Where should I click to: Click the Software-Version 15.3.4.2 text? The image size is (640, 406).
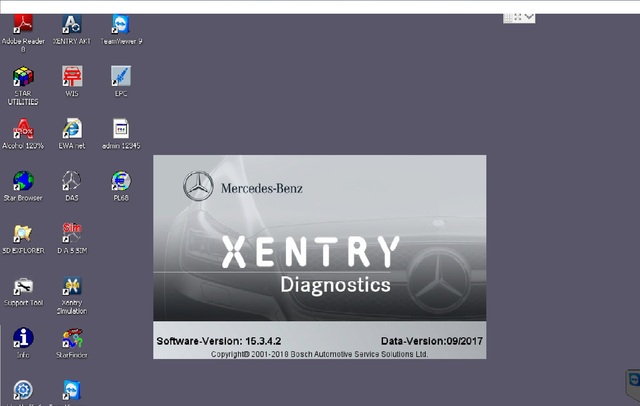(x=219, y=341)
